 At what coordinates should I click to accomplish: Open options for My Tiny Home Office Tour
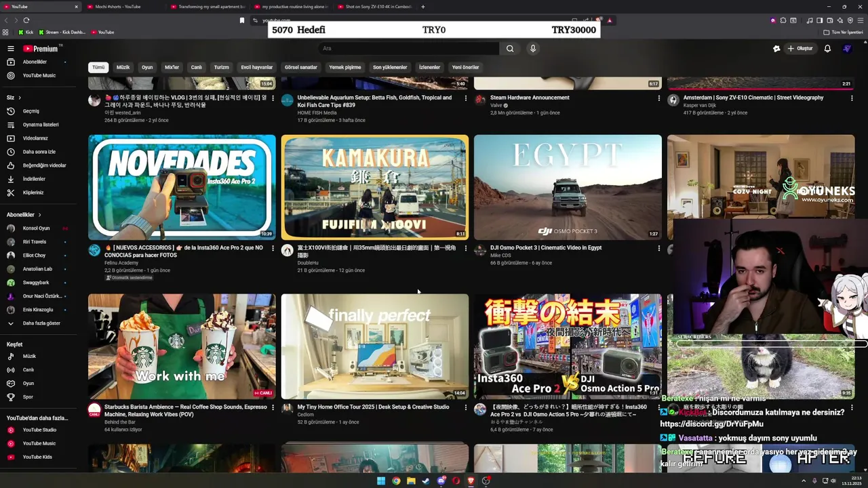[x=465, y=407]
